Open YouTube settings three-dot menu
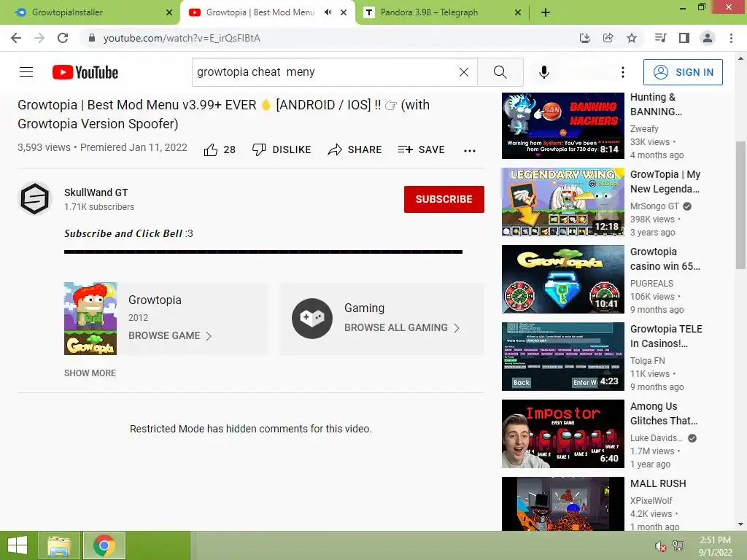The image size is (747, 560). coord(623,72)
